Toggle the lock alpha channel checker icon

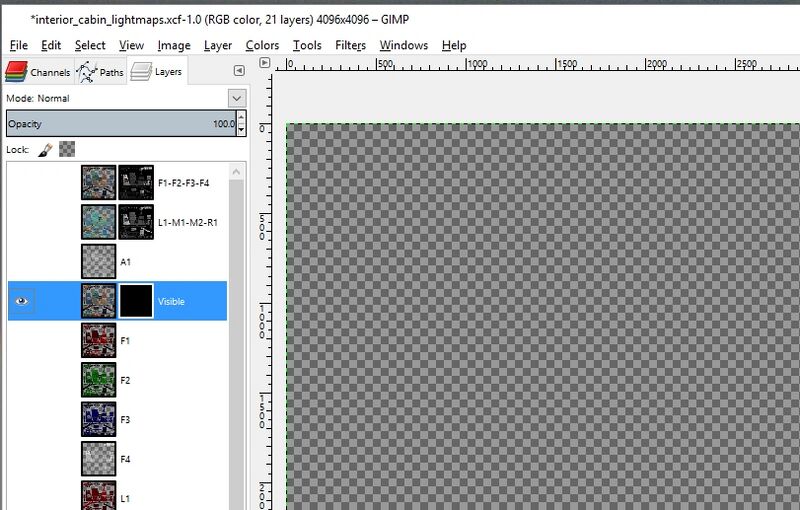(67, 149)
